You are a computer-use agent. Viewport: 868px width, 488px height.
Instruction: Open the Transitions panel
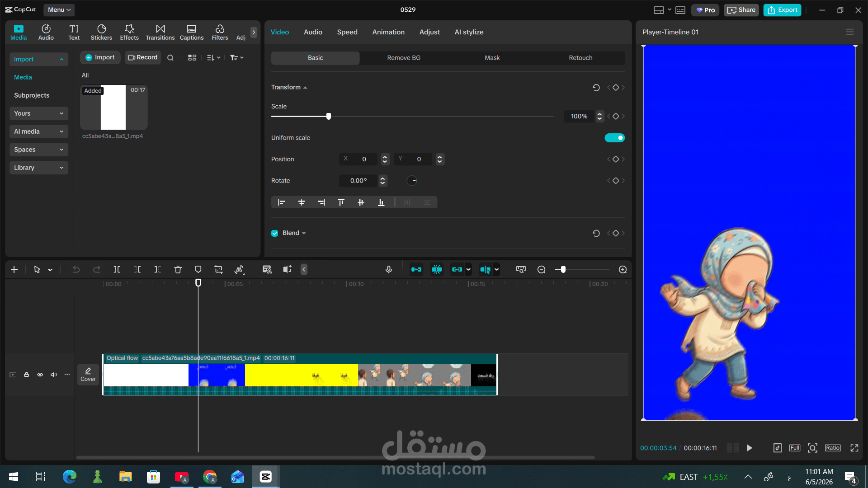(160, 32)
